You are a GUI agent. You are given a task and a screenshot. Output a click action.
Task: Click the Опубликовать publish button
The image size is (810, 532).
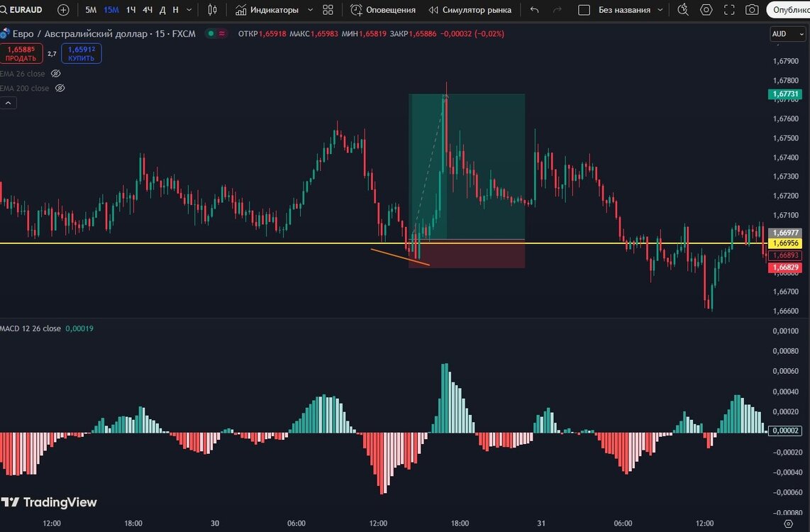(788, 10)
